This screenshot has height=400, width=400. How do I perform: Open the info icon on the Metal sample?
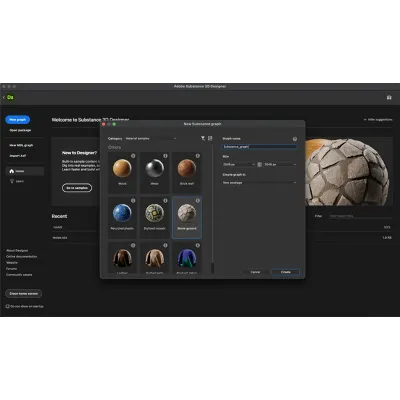[165, 156]
